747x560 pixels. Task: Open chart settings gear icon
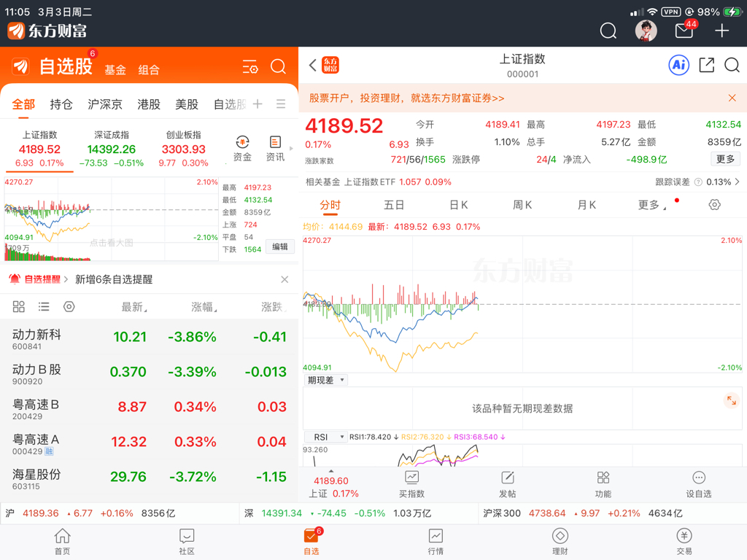coord(714,205)
